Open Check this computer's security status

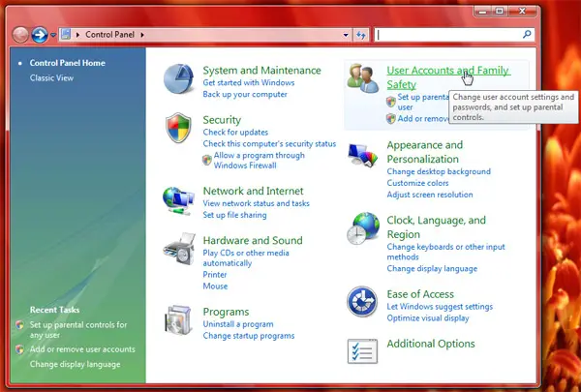click(269, 144)
